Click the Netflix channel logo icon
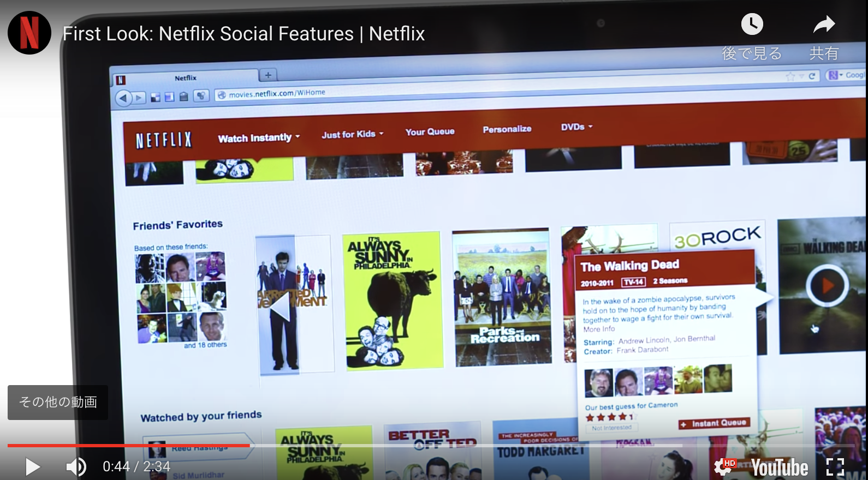 29,33
